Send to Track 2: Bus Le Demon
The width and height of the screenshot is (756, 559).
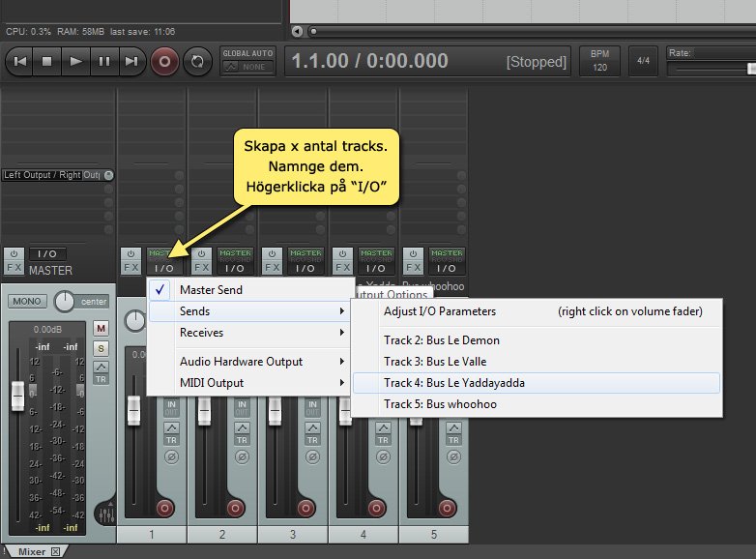coord(537,340)
